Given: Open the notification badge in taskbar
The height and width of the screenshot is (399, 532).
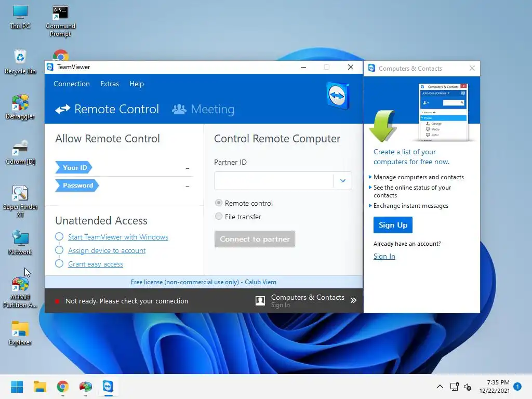Looking at the screenshot, I should pos(517,387).
